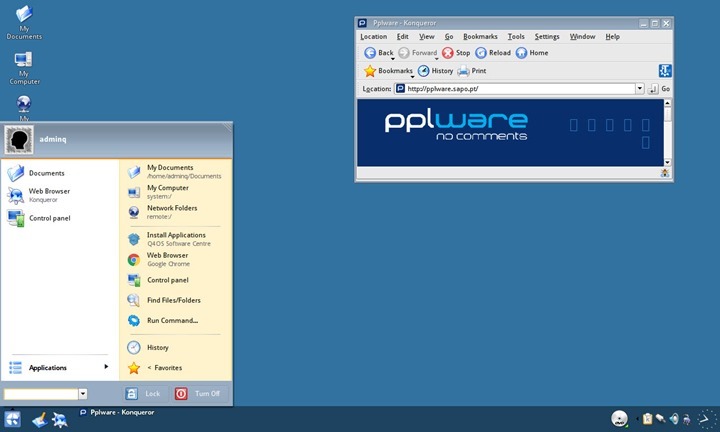Click the DVD disc tray icon

pyautogui.click(x=619, y=418)
